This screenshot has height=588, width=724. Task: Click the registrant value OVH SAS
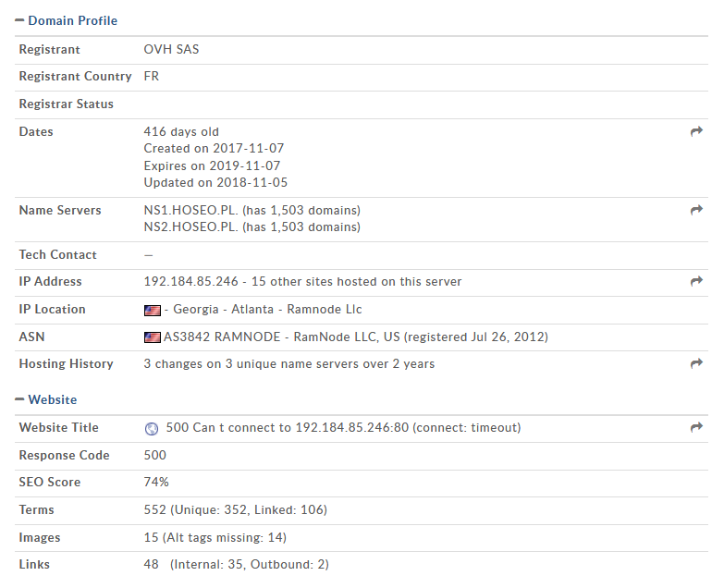[171, 49]
